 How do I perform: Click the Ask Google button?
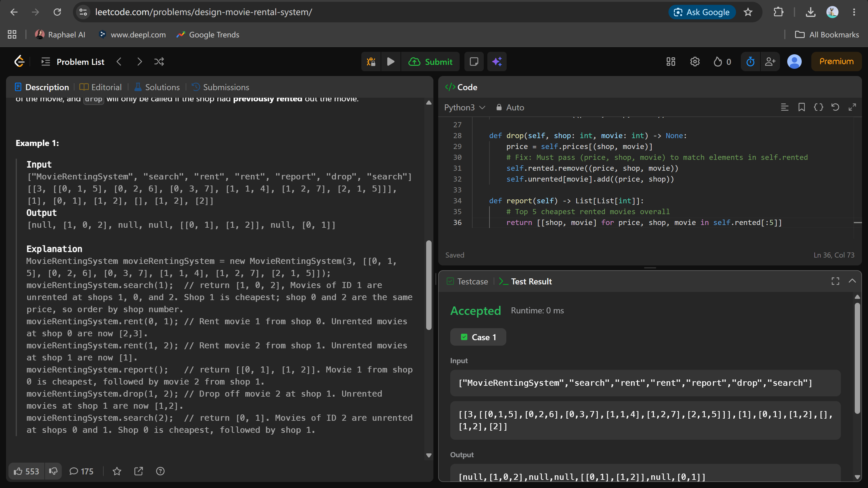coord(702,12)
